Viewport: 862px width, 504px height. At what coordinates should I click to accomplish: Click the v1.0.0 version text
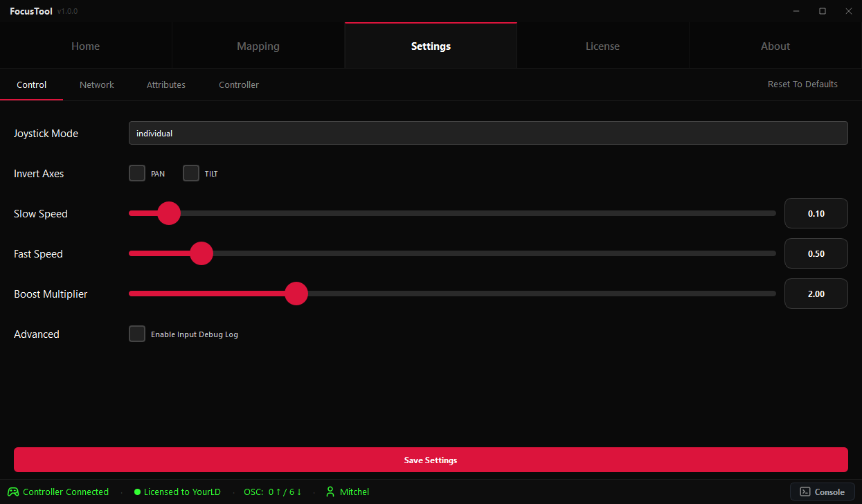68,12
